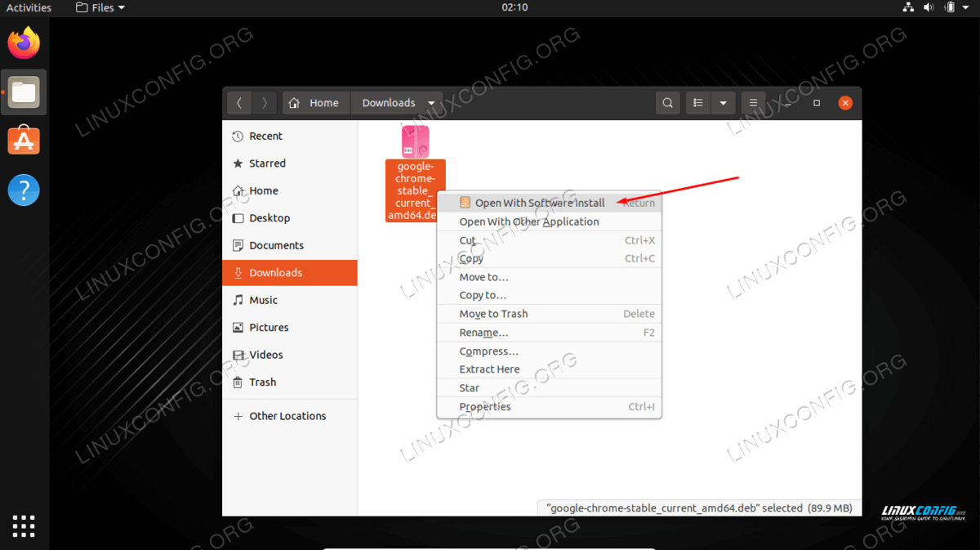Go to Downloads in the sidebar
Screen dimensions: 980x550
pos(290,273)
